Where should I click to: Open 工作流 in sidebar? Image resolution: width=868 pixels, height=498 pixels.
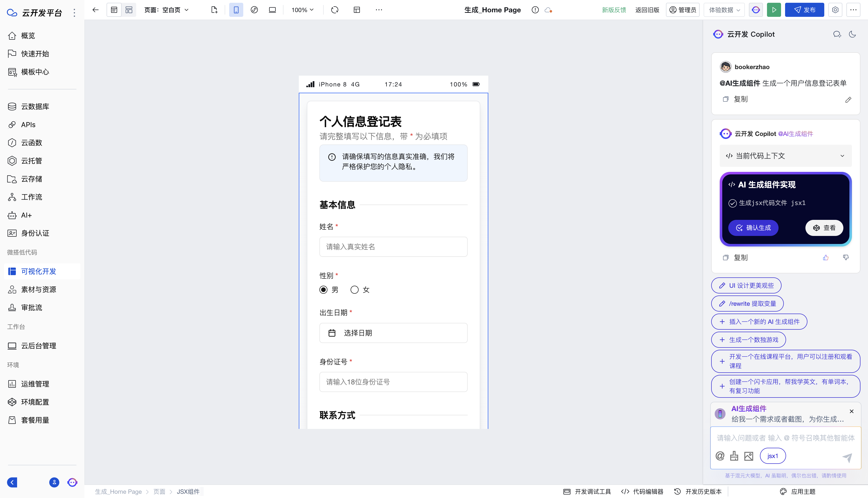coord(42,197)
